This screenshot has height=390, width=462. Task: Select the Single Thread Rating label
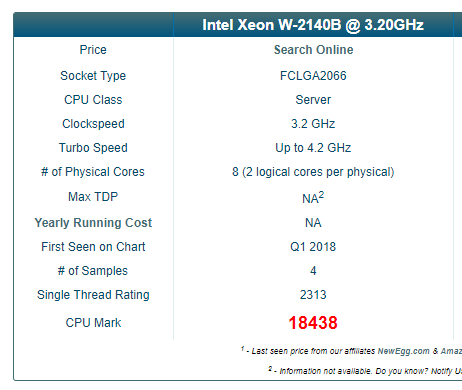93,295
